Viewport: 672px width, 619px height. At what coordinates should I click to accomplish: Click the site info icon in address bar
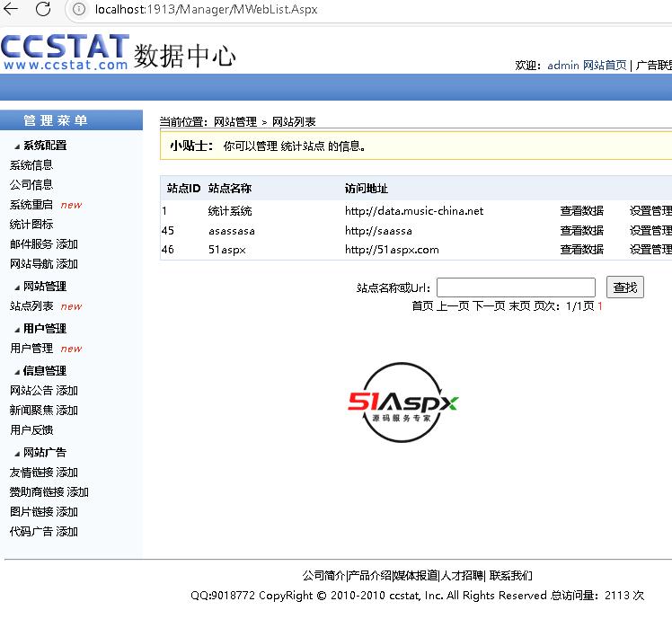pos(78,10)
